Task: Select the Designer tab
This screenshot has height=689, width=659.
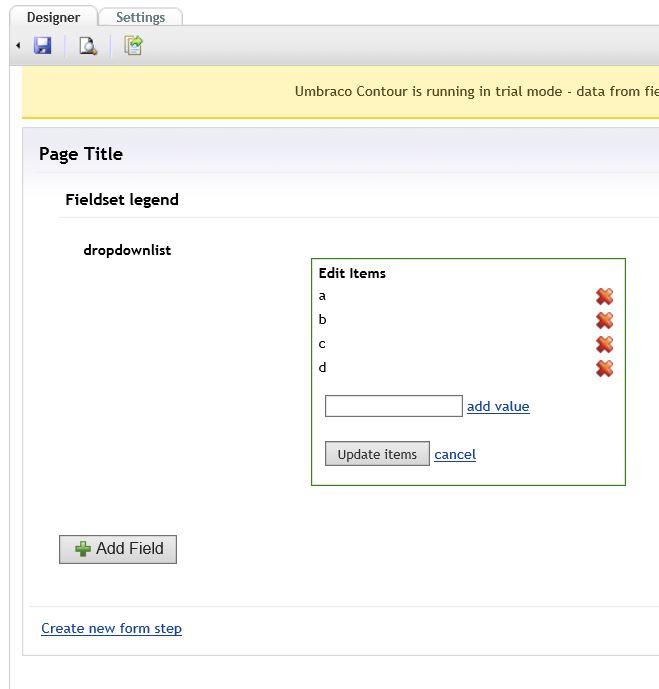Action: pyautogui.click(x=53, y=17)
